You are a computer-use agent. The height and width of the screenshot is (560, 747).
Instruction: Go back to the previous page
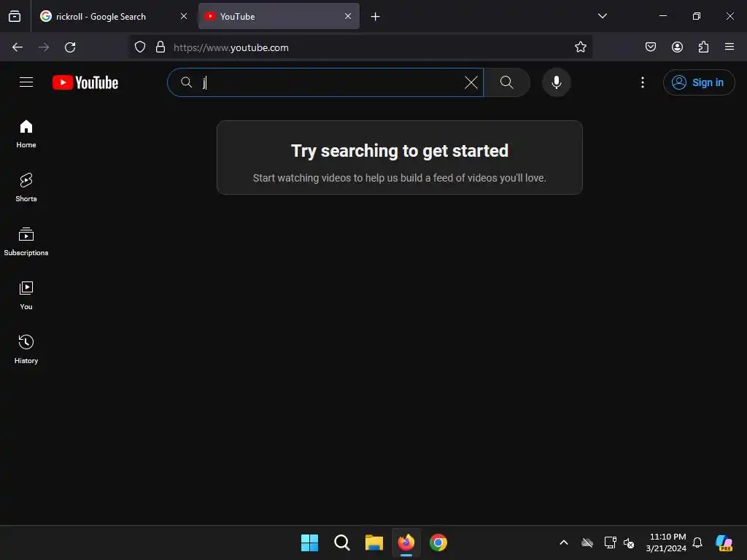[x=18, y=47]
